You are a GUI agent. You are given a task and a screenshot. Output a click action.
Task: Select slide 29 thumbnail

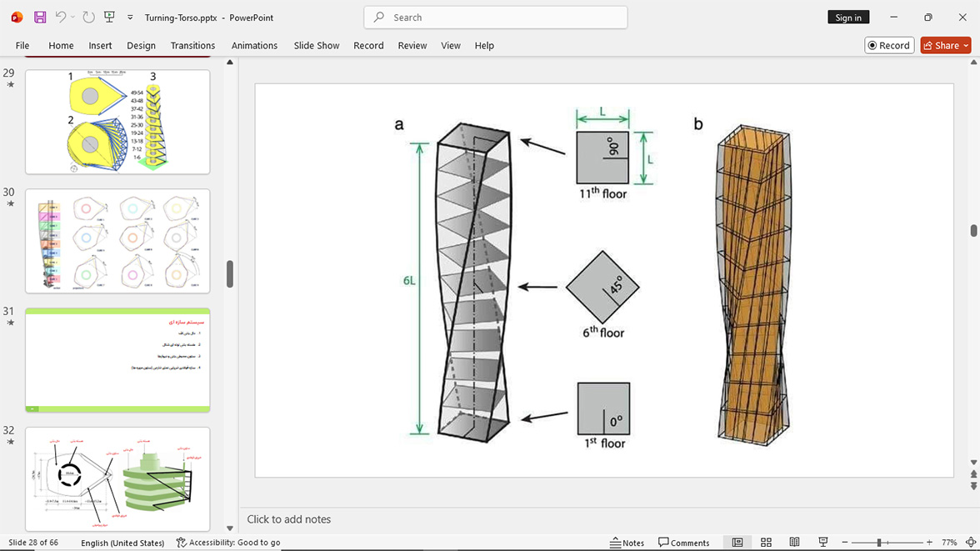coord(117,122)
